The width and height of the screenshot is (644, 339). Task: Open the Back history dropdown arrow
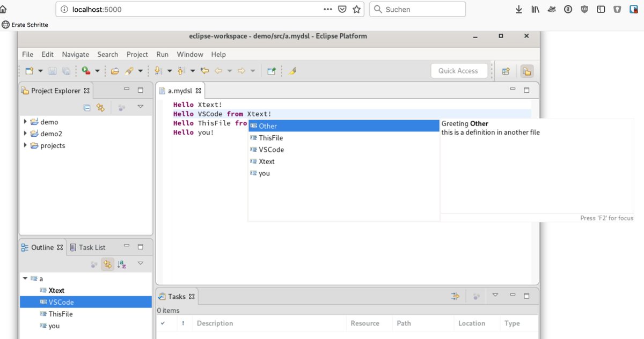[229, 71]
